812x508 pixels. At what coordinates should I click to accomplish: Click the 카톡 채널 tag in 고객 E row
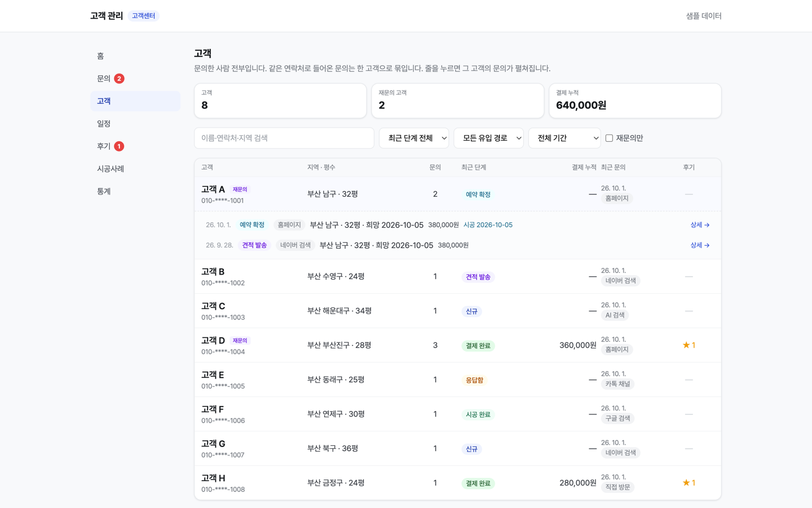[618, 384]
